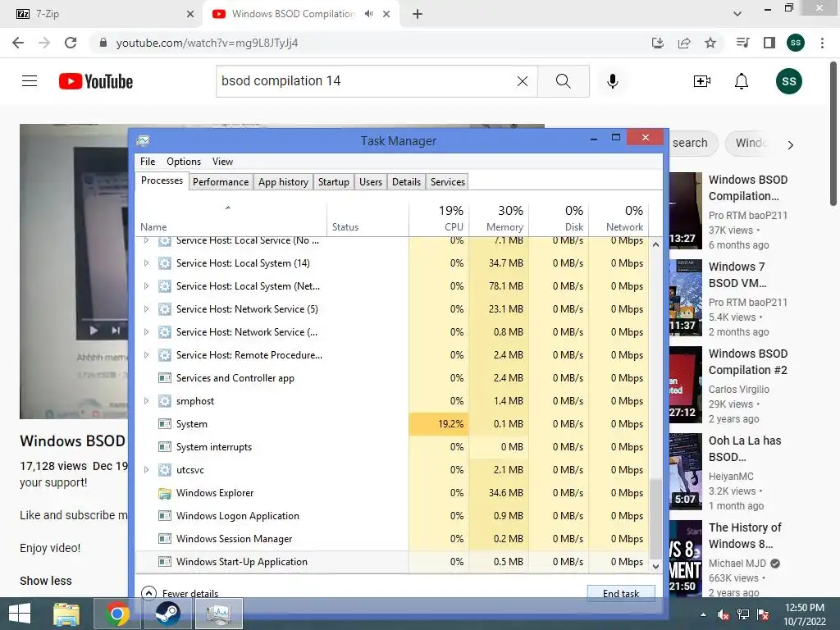The height and width of the screenshot is (630, 840).
Task: Open the SS account avatar on YouTube
Action: click(x=788, y=81)
